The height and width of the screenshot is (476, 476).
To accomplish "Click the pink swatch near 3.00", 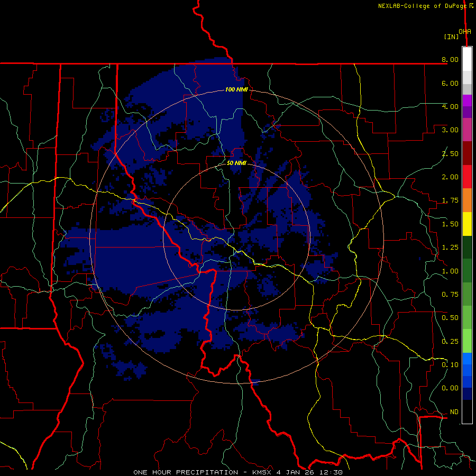I will pyautogui.click(x=467, y=130).
